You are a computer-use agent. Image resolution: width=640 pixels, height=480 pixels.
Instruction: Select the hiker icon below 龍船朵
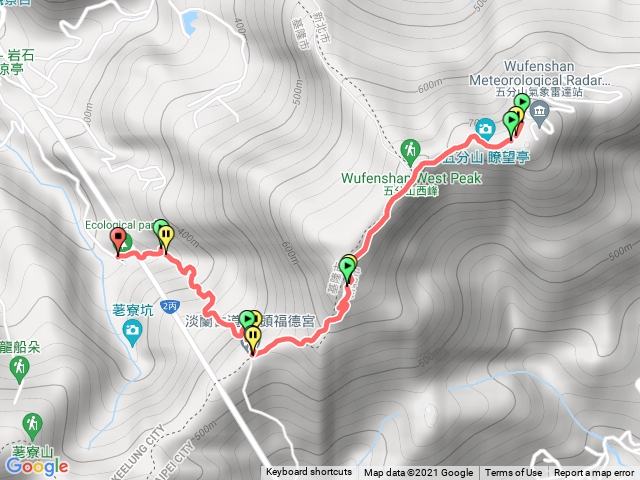(19, 369)
